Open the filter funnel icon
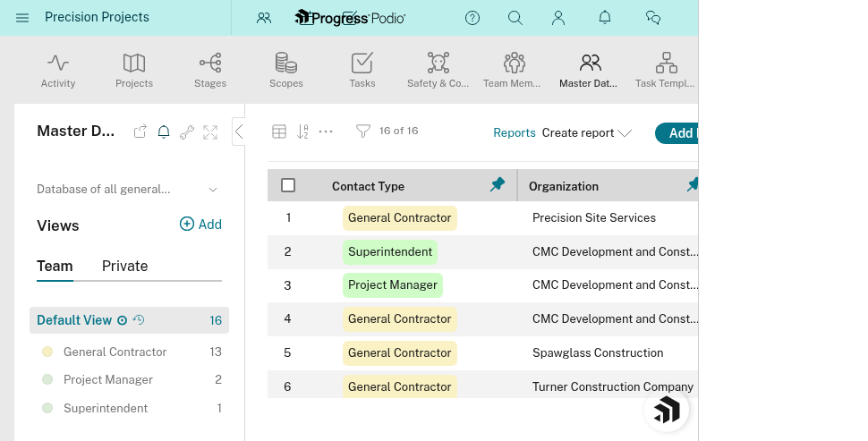The width and height of the screenshot is (868, 441). point(363,131)
